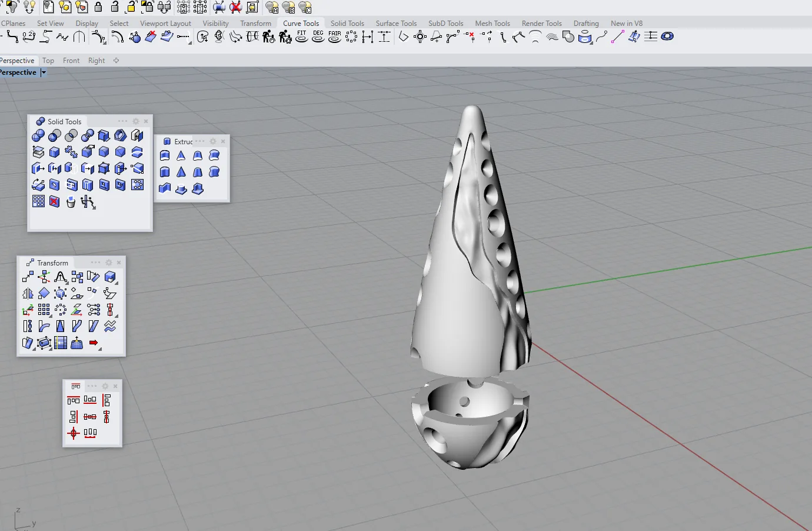The width and height of the screenshot is (812, 531).
Task: Click the Fillet Curves icon at toolbar start
Action: [12, 37]
